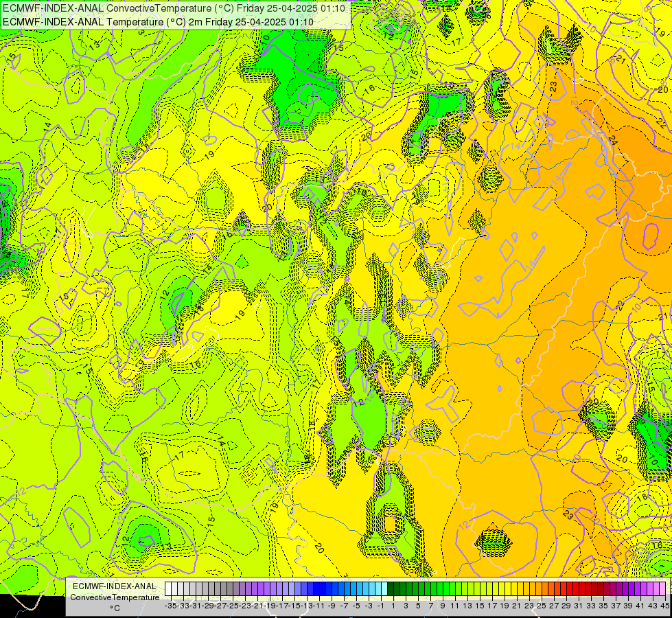Pick the light cyan swatch before dark green

click(384, 588)
